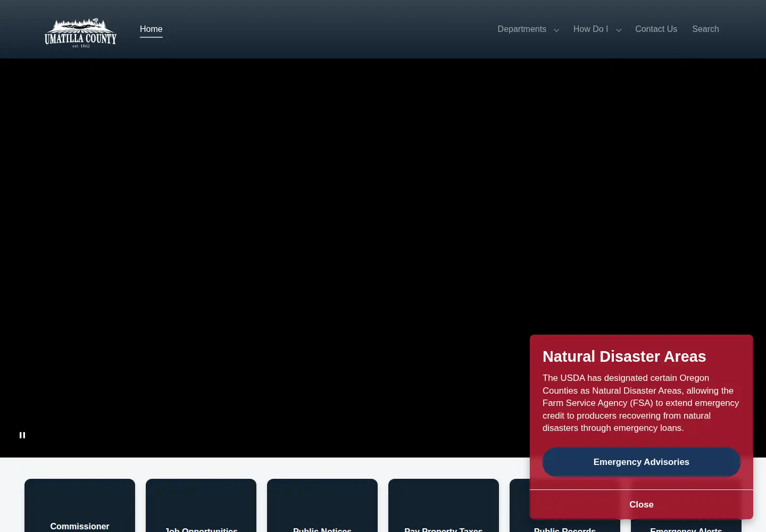Image resolution: width=766 pixels, height=532 pixels.
Task: Close the Natural Disaster Areas alert
Action: (641, 504)
